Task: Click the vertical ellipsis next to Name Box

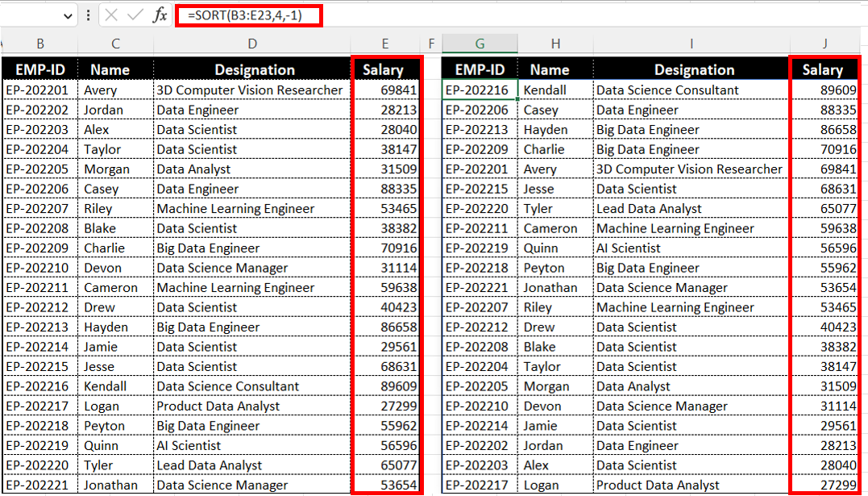Action: coord(87,15)
